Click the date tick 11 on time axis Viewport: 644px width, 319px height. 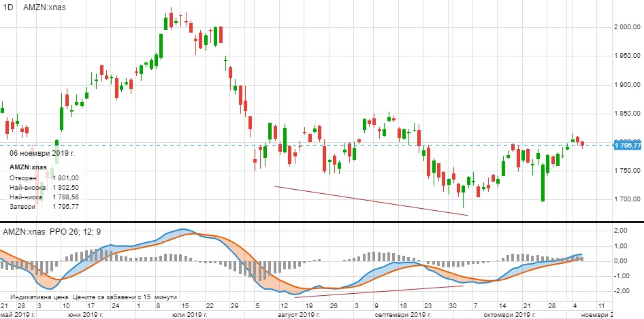(601, 306)
